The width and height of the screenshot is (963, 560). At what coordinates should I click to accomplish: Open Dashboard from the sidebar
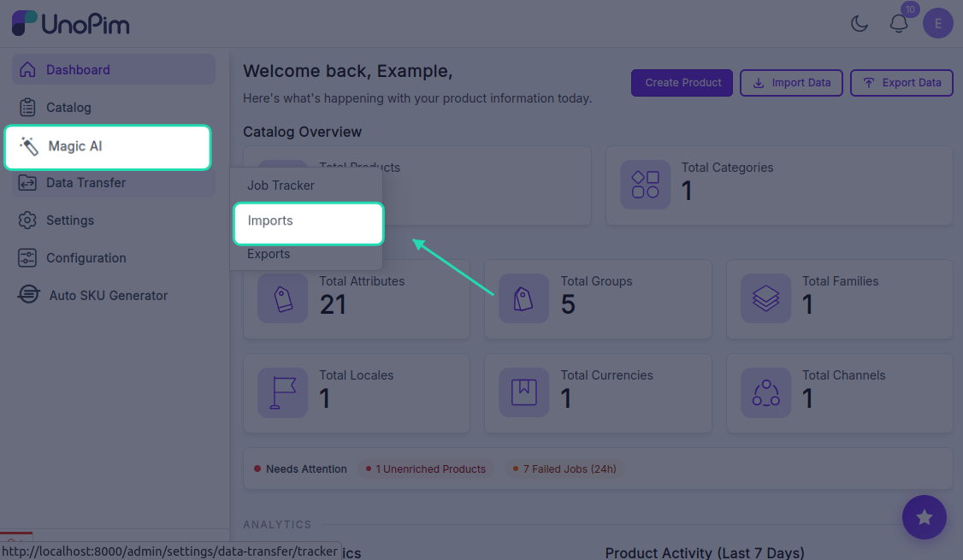tap(114, 69)
